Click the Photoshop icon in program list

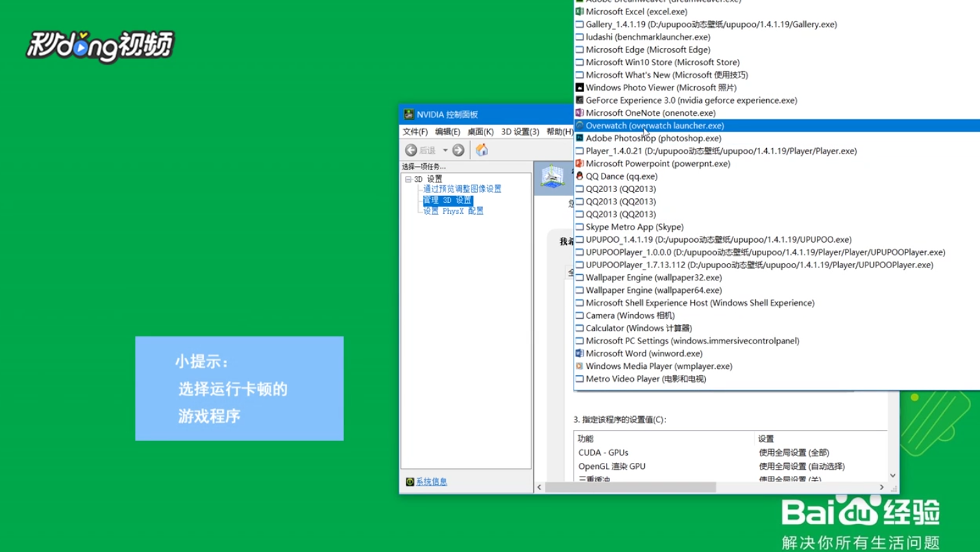pos(579,139)
